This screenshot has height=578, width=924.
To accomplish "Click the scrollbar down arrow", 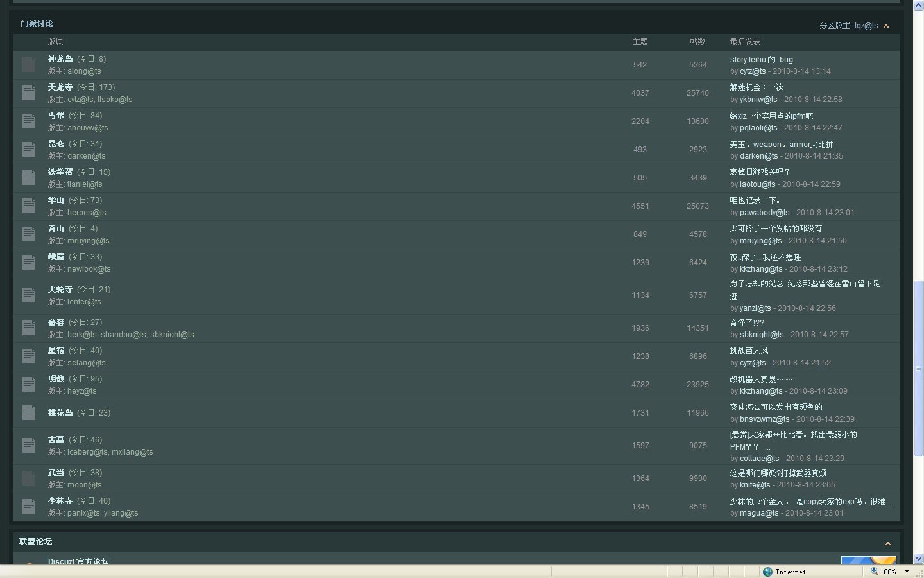I will [x=918, y=559].
